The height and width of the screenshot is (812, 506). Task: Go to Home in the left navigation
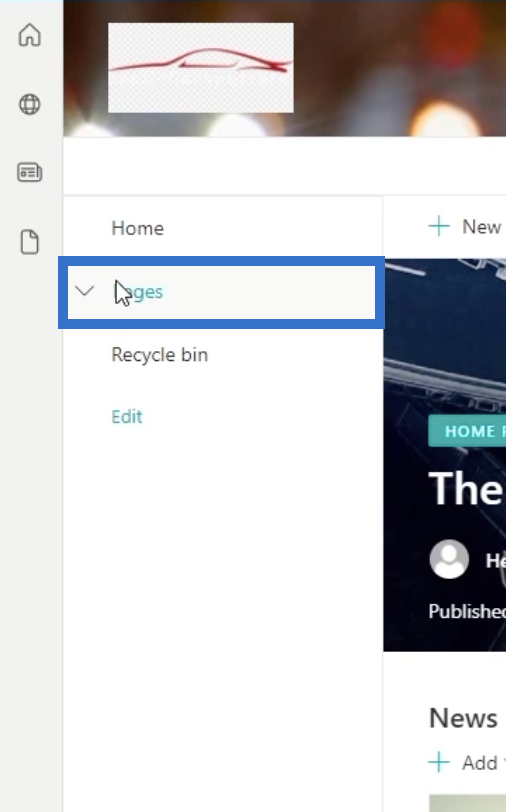[137, 228]
